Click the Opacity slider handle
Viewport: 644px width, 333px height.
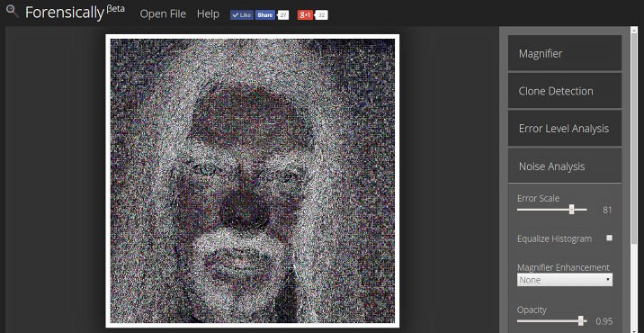pyautogui.click(x=580, y=320)
